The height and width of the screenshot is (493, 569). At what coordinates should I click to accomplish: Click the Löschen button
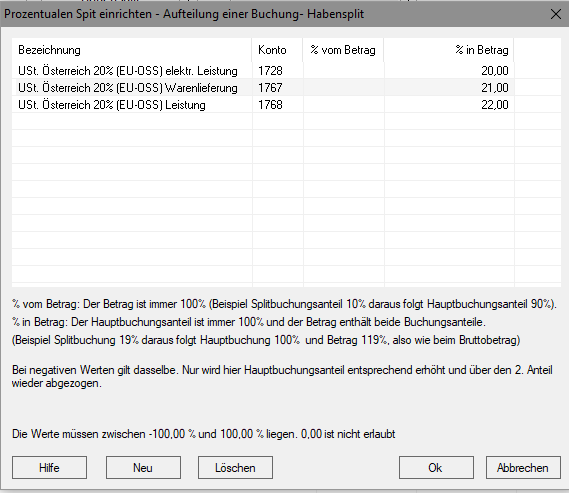tap(235, 467)
